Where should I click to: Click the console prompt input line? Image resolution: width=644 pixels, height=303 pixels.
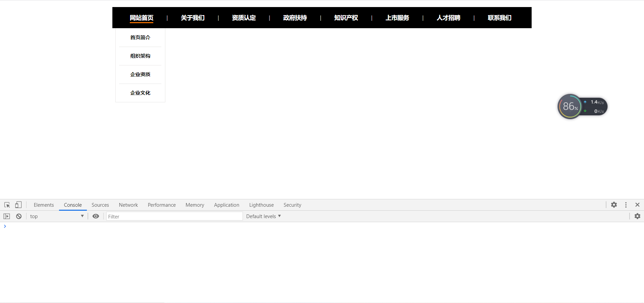point(322,226)
